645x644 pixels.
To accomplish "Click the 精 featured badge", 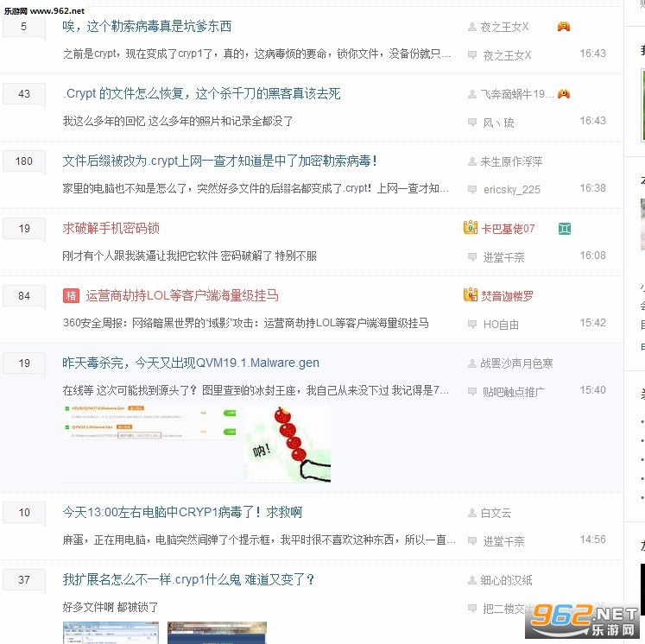I will tap(71, 296).
